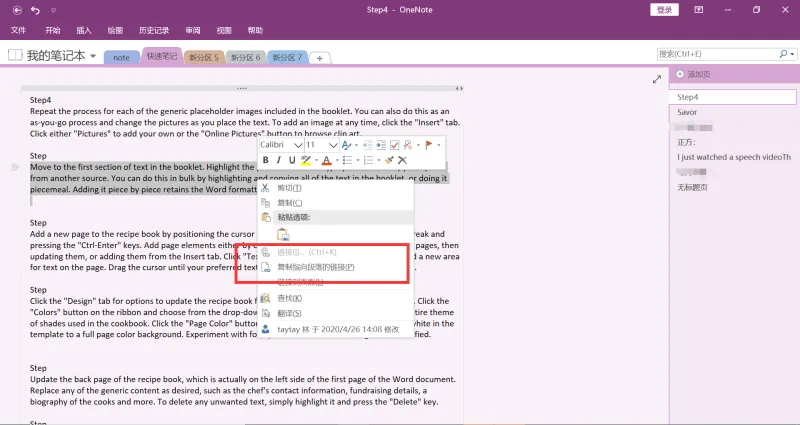
Task: Switch to the 插入 ribbon tab
Action: pos(84,30)
